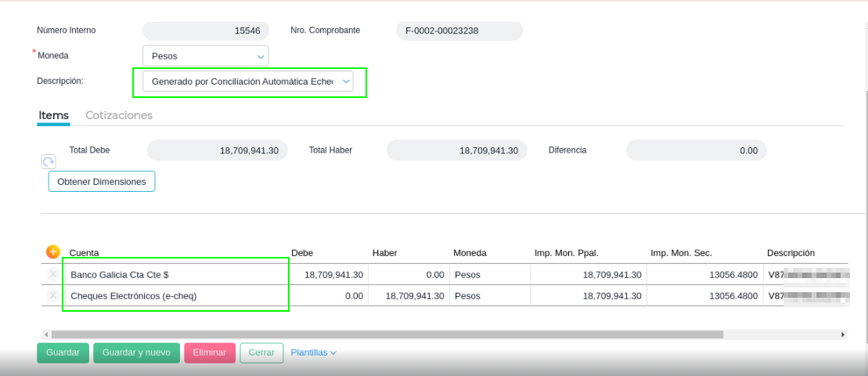Open the Plantillas dropdown menu
Image resolution: width=868 pixels, height=376 pixels.
pyautogui.click(x=313, y=353)
